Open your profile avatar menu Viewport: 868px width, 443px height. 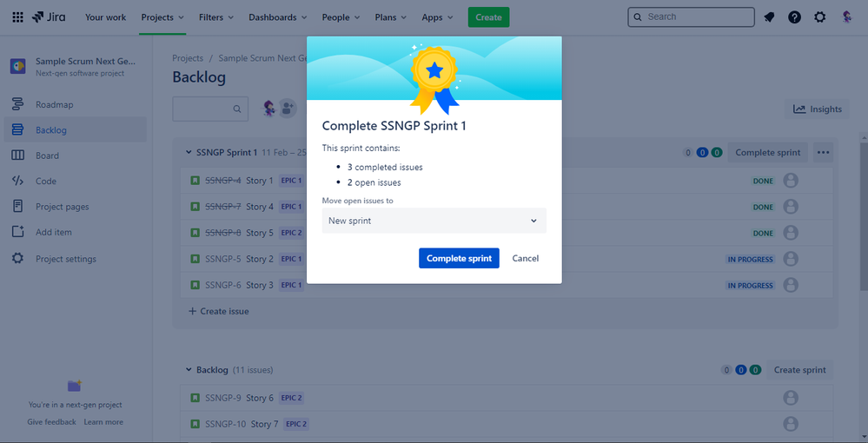click(x=847, y=17)
